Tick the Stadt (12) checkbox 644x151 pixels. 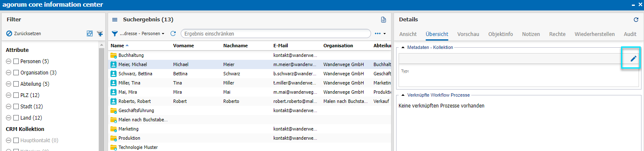pos(16,107)
